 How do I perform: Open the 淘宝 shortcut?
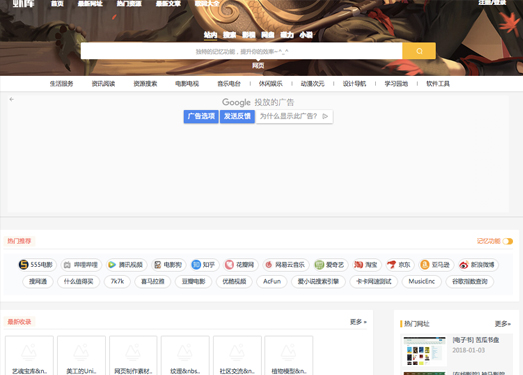(x=367, y=265)
